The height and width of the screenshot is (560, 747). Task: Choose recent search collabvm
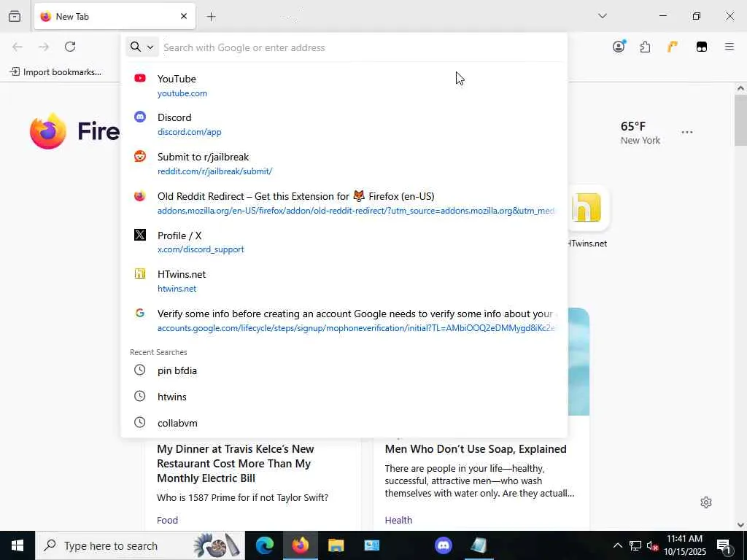[344, 423]
